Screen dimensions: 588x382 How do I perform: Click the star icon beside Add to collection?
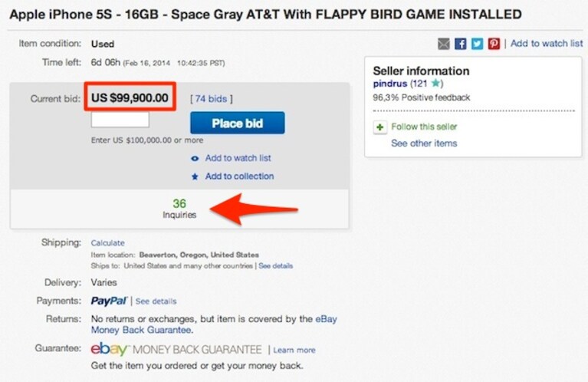pos(195,176)
